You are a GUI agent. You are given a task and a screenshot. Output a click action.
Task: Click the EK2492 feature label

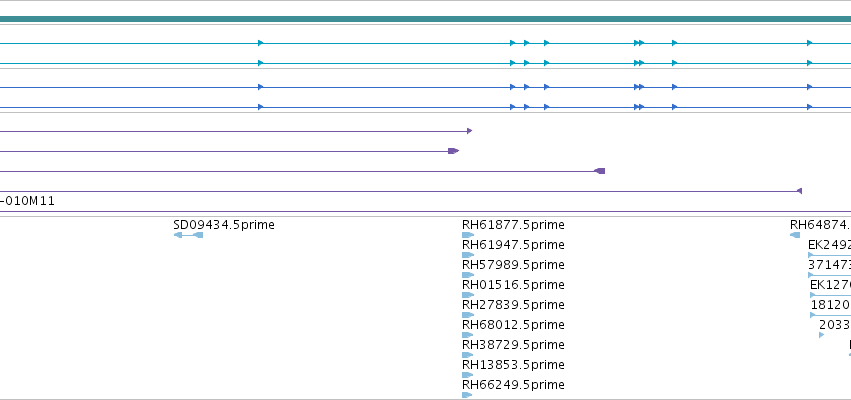(x=829, y=245)
